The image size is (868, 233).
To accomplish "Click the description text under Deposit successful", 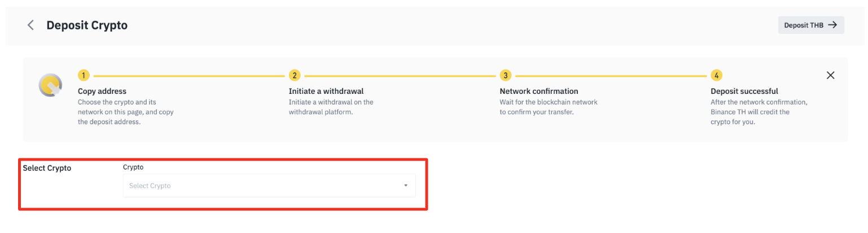I will coord(759,112).
